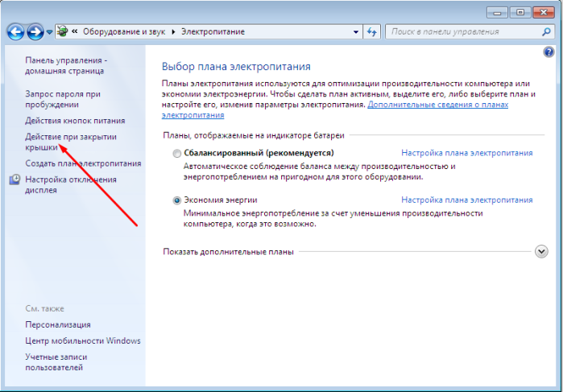Click Планы, отображаемые на индикаторе батареи label
The width and height of the screenshot is (563, 392).
click(x=254, y=135)
